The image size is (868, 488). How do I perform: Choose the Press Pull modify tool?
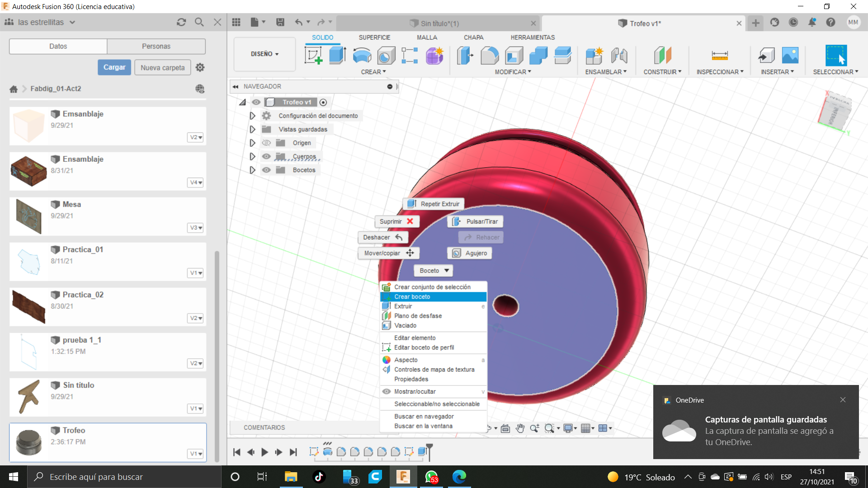[x=465, y=56]
